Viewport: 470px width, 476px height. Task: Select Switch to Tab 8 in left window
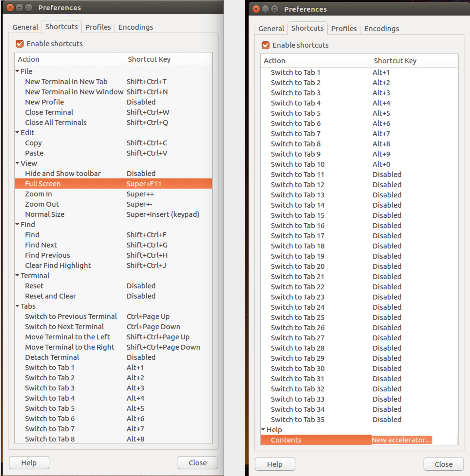click(113, 439)
